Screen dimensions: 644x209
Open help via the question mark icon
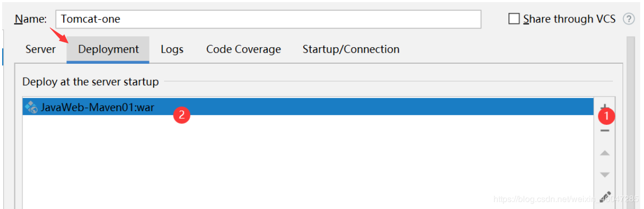point(628,19)
